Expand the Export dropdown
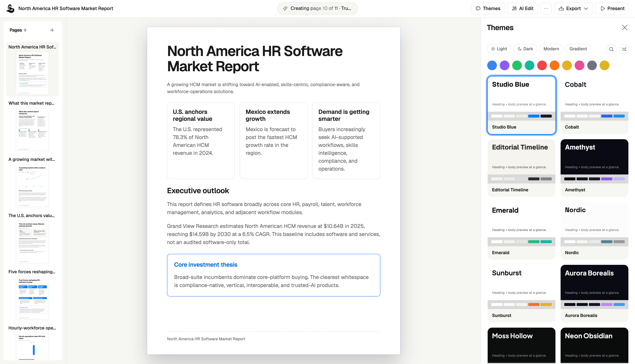The height and width of the screenshot is (364, 635). coord(573,8)
